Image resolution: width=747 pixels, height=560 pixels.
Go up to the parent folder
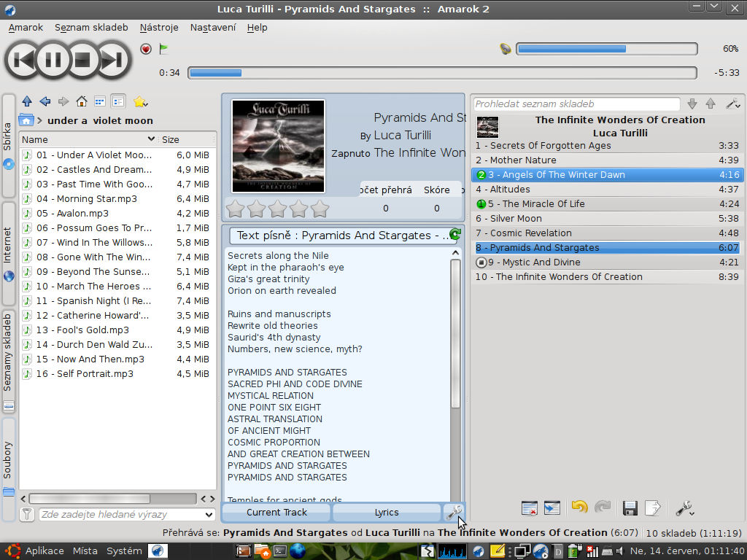click(27, 101)
